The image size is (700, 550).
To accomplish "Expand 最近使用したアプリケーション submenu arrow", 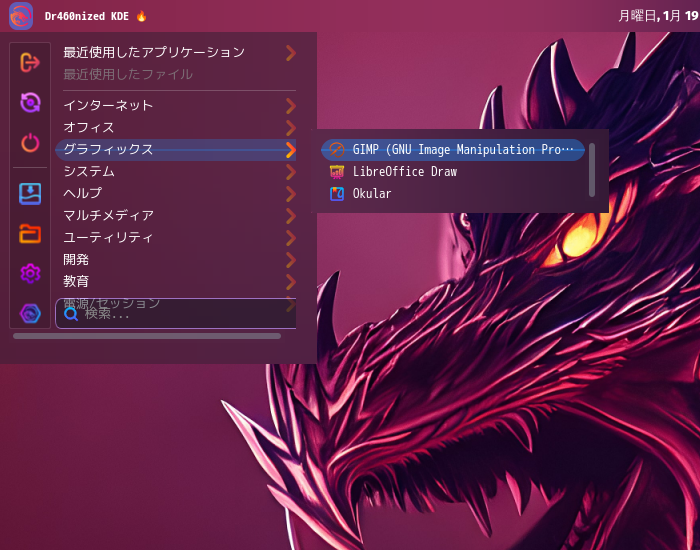I will [x=291, y=53].
